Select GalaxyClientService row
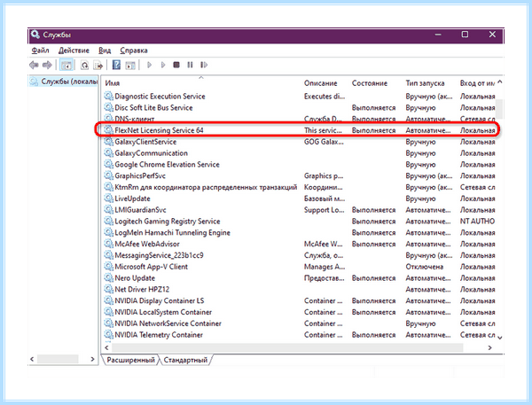 coord(300,142)
